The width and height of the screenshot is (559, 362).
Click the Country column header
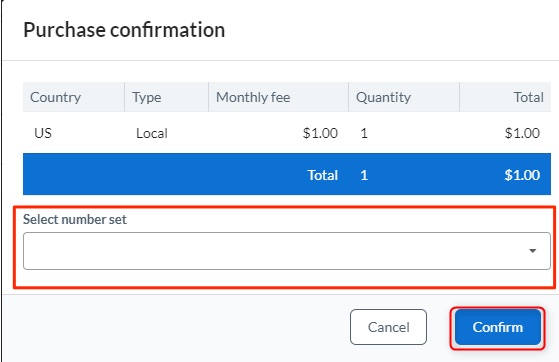pos(55,97)
